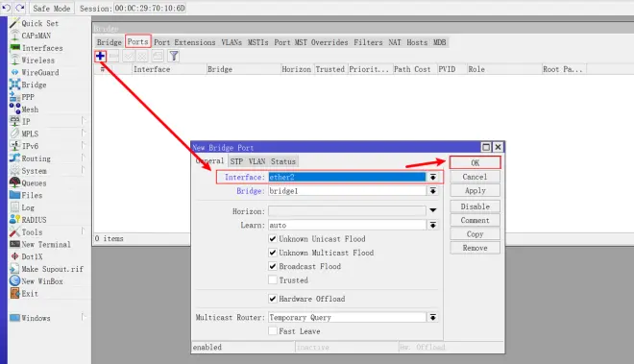Switch to MDB tab
This screenshot has height=364, width=634.
[440, 42]
